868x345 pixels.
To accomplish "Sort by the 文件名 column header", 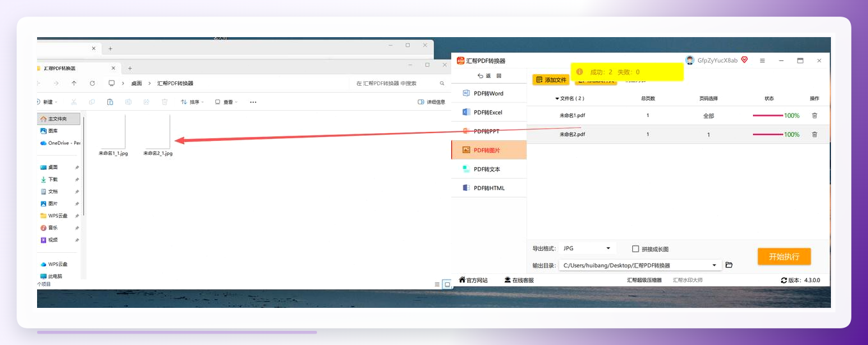I will [x=570, y=99].
